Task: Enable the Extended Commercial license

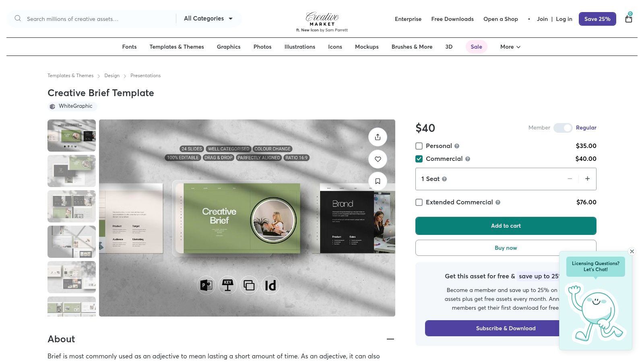Action: (419, 202)
